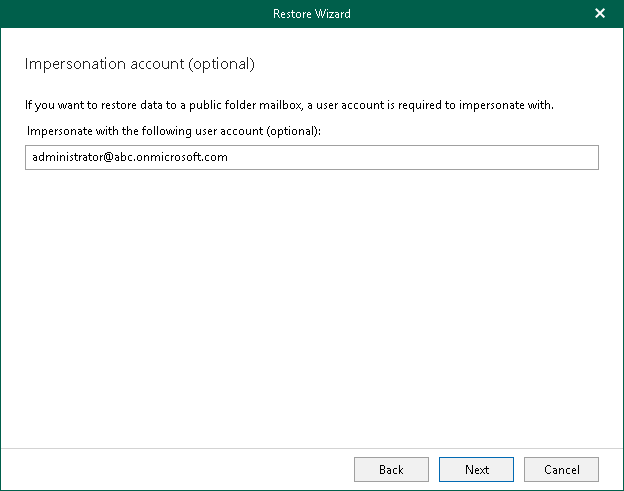624x491 pixels.
Task: Cancel the restore wizard
Action: (561, 469)
